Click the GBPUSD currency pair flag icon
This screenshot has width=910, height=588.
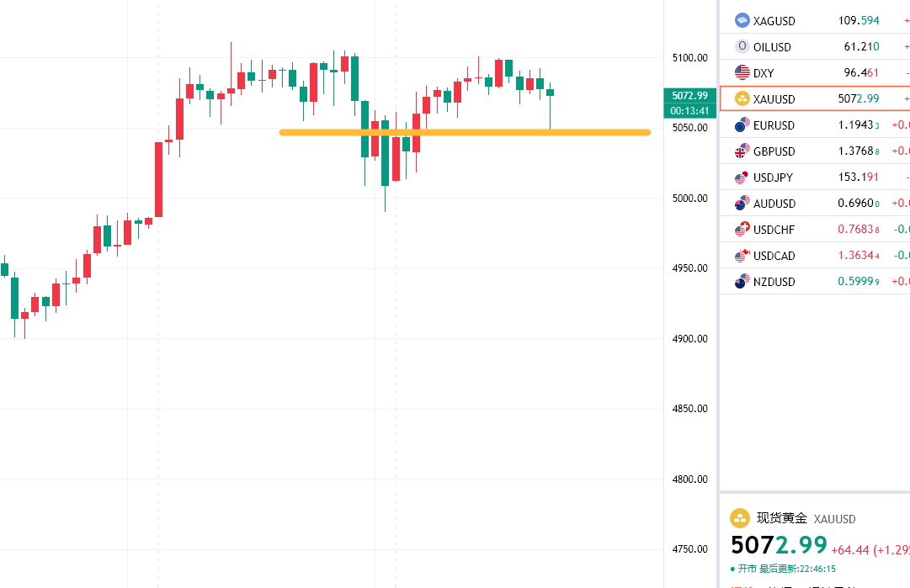point(742,151)
